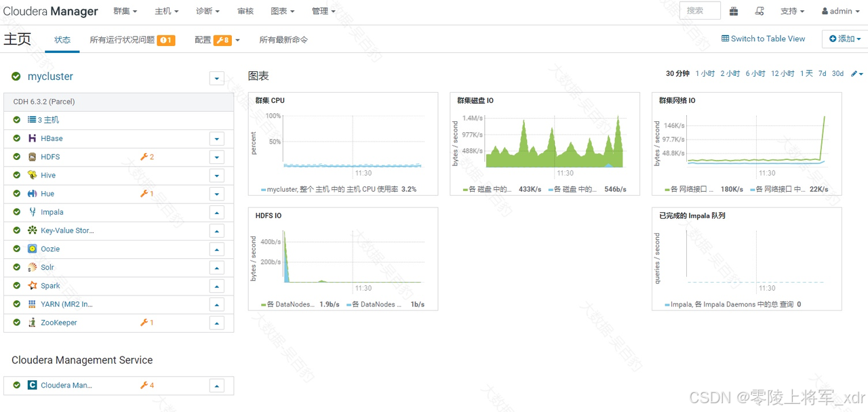Select the 6 小时 time range
This screenshot has height=412, width=868.
pos(755,73)
